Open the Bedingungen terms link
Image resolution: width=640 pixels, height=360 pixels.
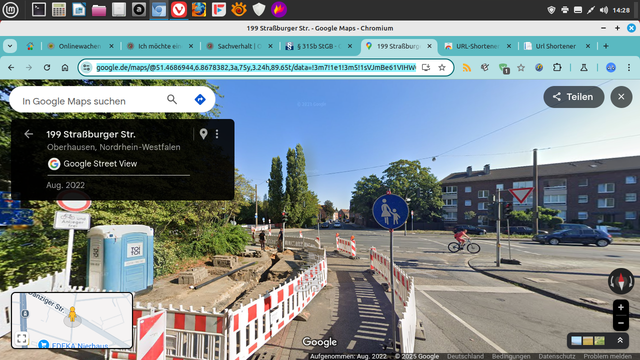(511, 356)
